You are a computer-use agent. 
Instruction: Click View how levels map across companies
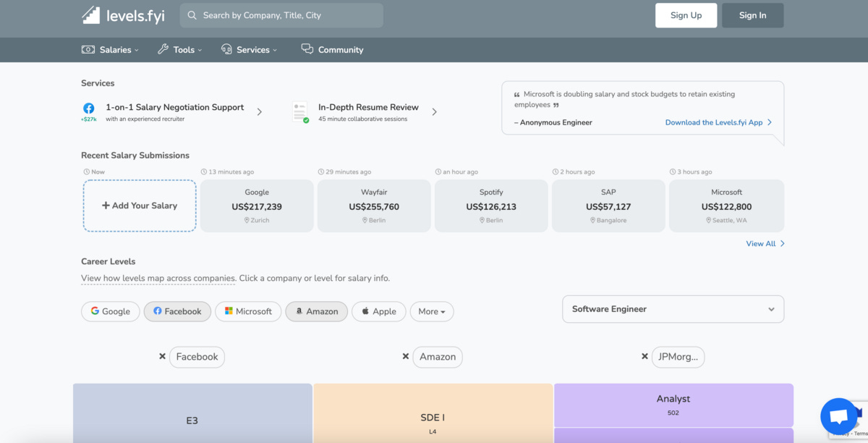coord(158,278)
